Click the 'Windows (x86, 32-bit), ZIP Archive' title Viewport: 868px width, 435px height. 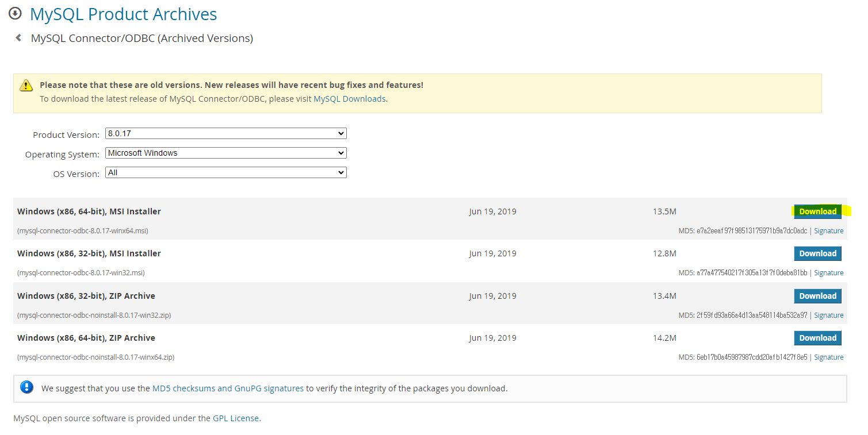click(86, 296)
